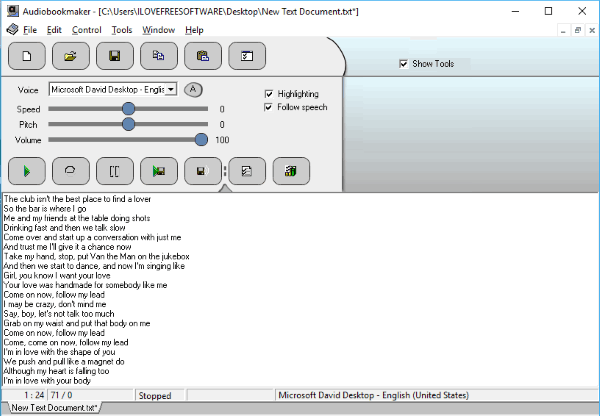Click the '1 : 24' cursor position status

[x=34, y=395]
